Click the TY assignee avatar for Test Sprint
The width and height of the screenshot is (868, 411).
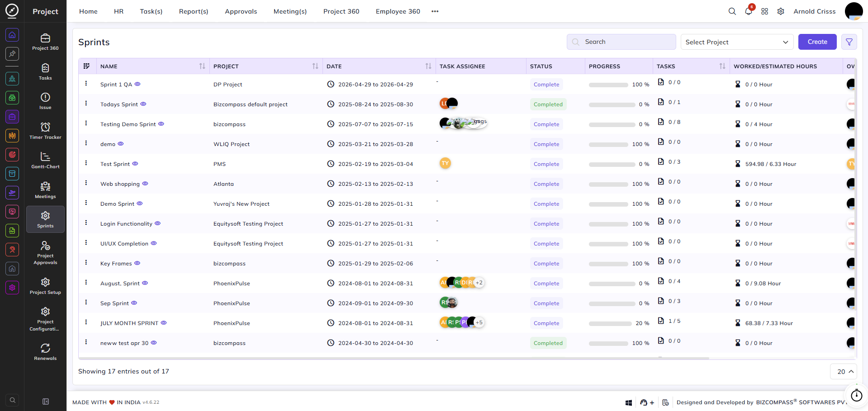click(x=445, y=163)
